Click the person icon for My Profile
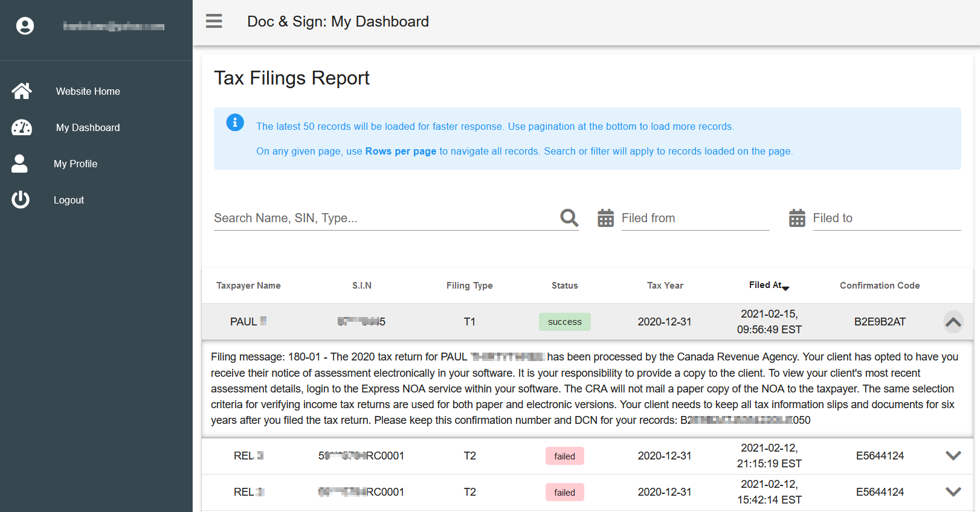Screen dimensions: 980x512 click(x=19, y=164)
